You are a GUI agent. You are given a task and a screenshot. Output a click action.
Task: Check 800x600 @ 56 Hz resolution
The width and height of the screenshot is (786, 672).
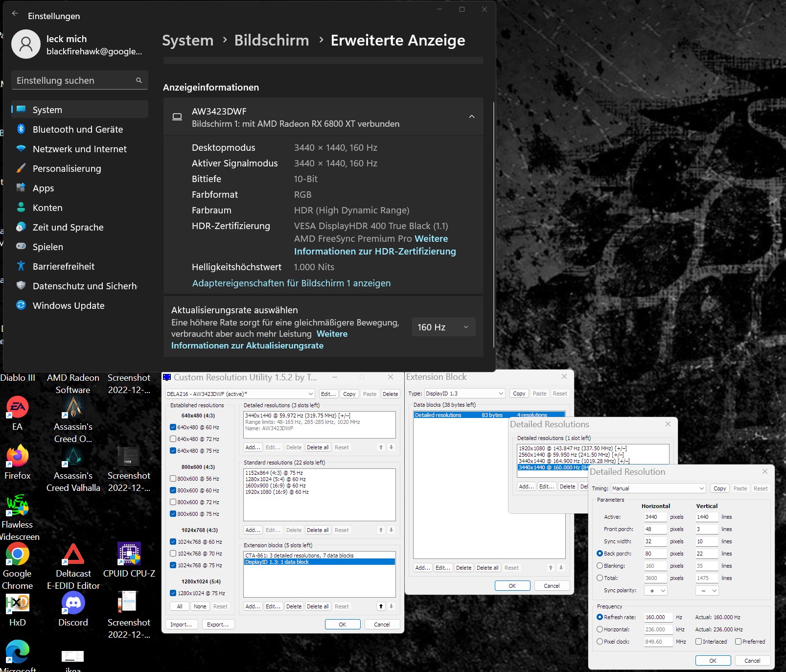point(173,479)
